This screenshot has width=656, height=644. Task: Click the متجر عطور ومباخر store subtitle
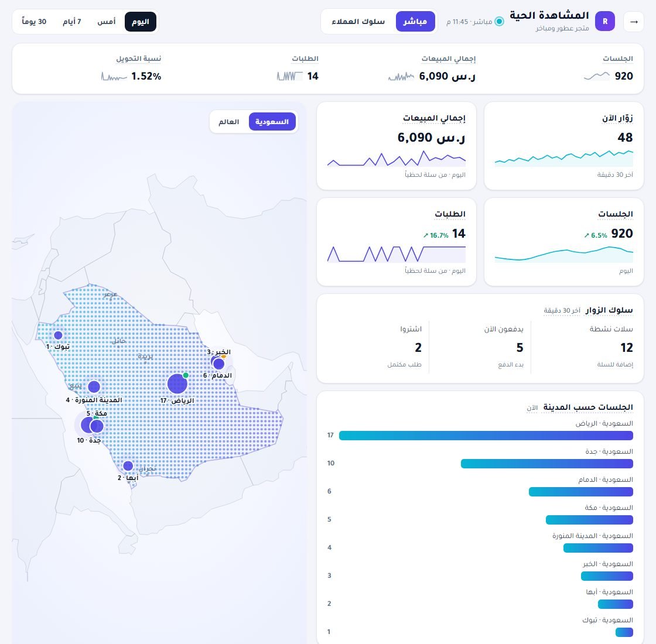pyautogui.click(x=562, y=28)
